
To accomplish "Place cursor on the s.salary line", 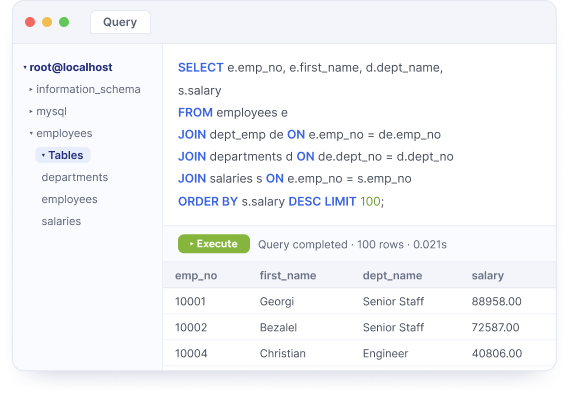I will tap(200, 90).
